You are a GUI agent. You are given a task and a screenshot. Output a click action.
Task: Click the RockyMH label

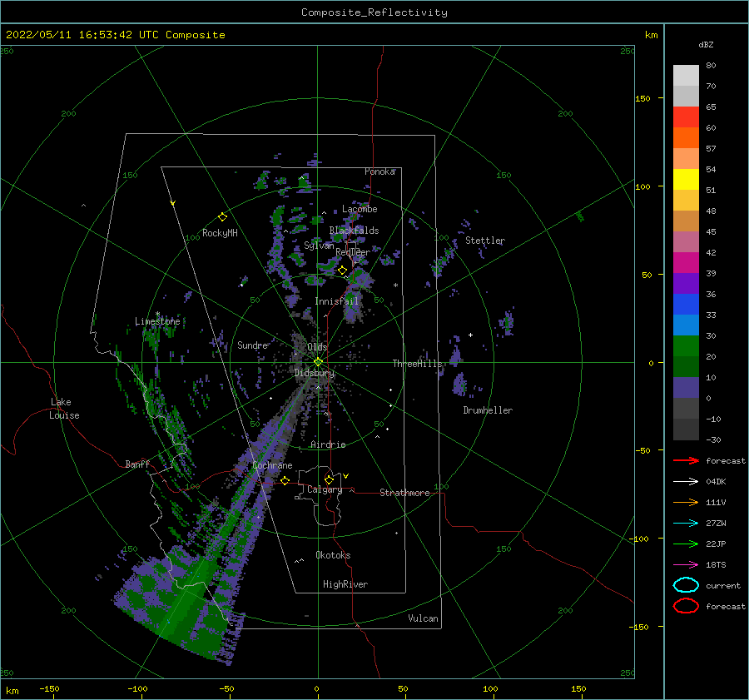point(220,233)
